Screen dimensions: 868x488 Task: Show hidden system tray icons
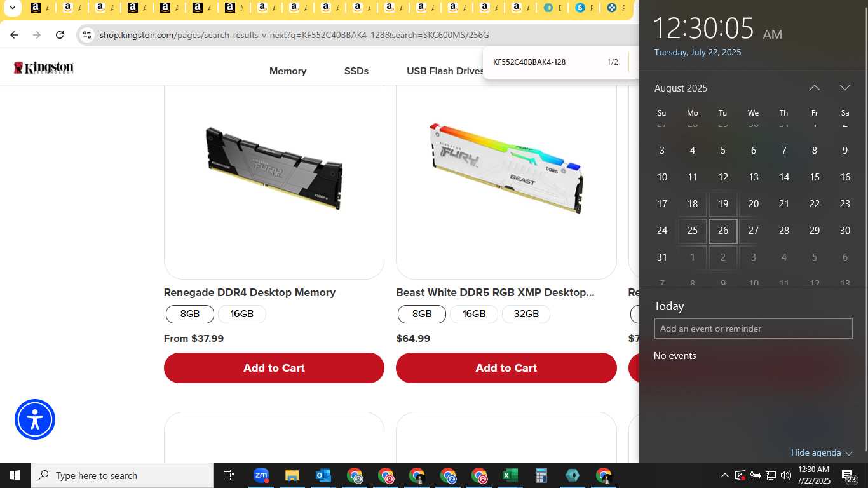pyautogui.click(x=724, y=475)
